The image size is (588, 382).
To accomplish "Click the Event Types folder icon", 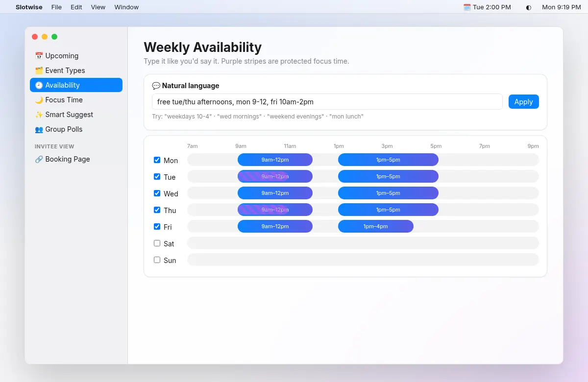I will [x=39, y=71].
